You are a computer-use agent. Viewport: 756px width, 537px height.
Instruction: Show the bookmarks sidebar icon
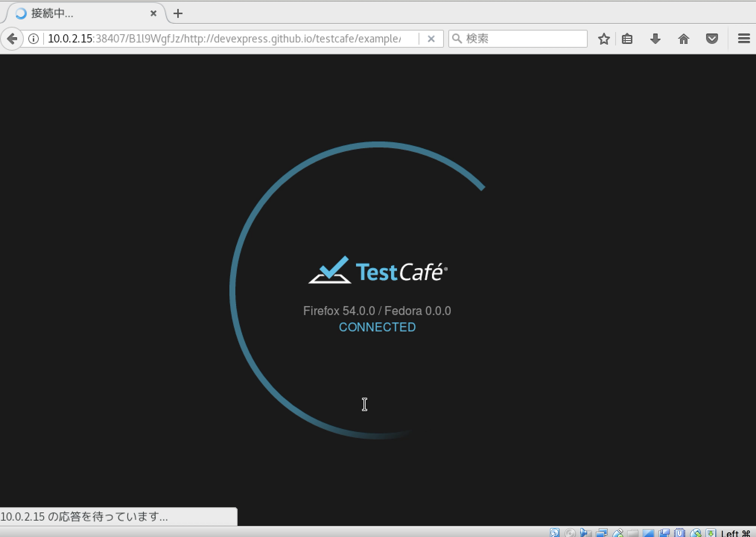[x=627, y=38]
